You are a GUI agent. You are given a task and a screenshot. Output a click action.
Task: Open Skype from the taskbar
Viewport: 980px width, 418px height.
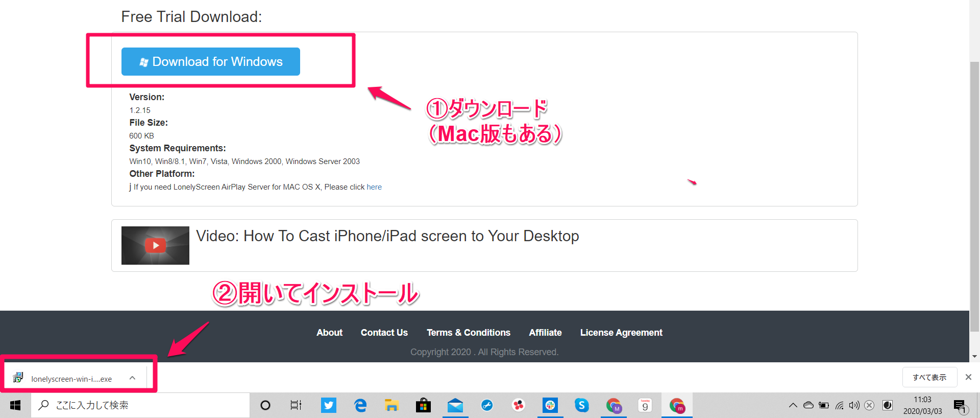coord(582,405)
